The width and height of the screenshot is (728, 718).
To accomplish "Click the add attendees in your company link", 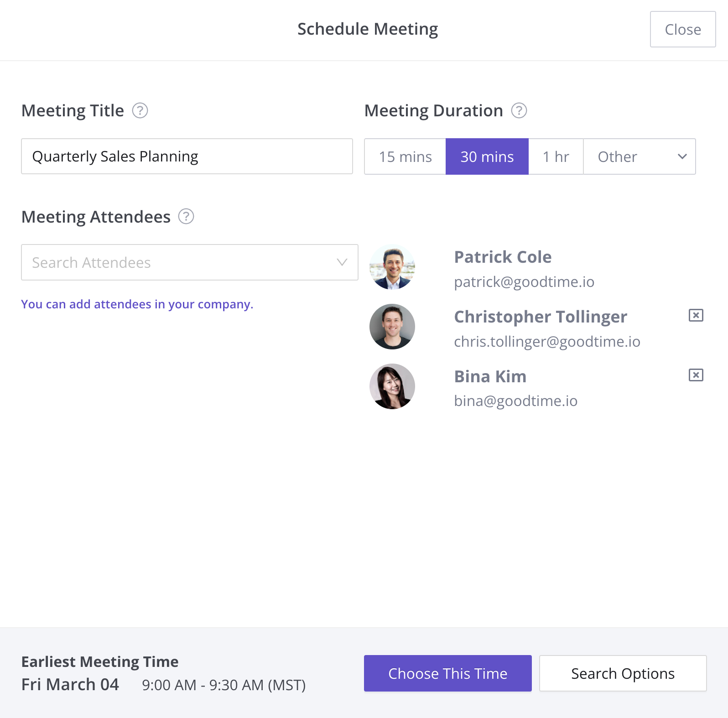I will (137, 304).
